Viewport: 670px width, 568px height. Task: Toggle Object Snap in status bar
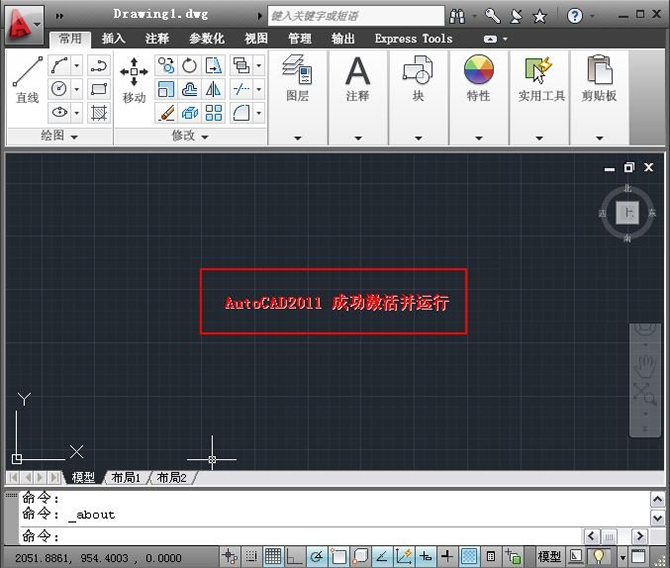point(338,556)
